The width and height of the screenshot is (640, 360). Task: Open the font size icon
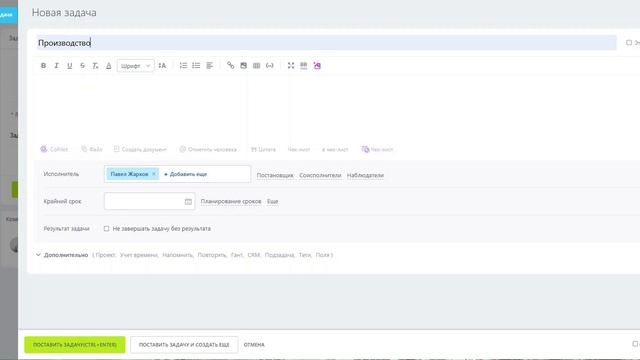click(x=162, y=66)
